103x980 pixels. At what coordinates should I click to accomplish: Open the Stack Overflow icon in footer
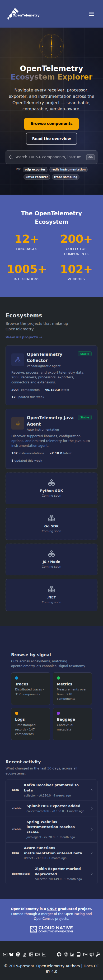pyautogui.click(x=25, y=955)
